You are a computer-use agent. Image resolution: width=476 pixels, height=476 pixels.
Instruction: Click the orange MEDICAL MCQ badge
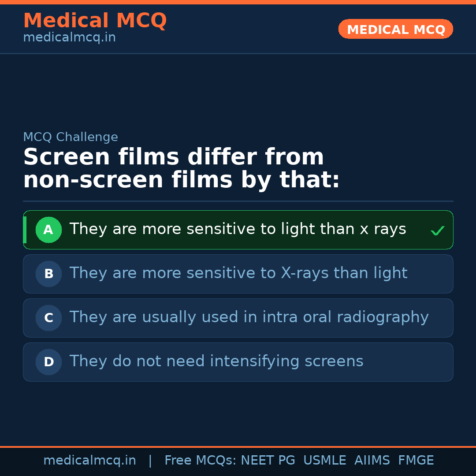(395, 29)
